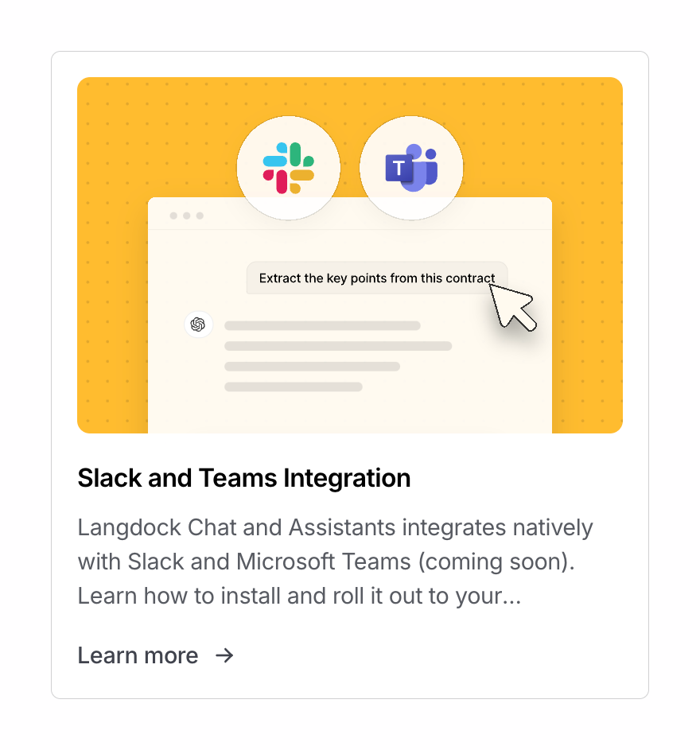Click the integration card itself
The height and width of the screenshot is (750, 700).
[x=350, y=374]
